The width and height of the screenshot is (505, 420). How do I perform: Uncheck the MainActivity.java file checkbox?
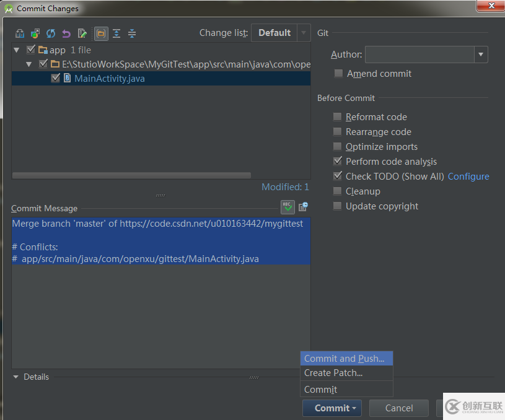[56, 79]
